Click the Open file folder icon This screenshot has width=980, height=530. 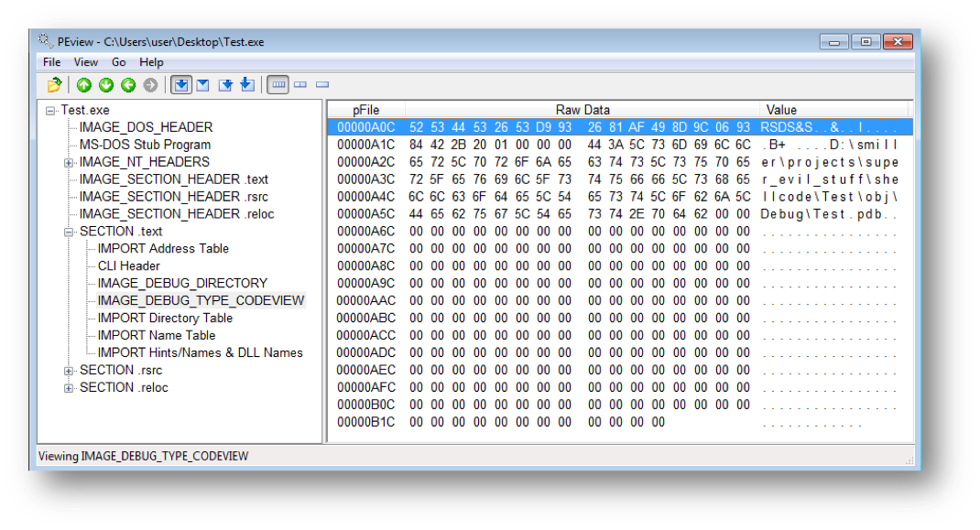[x=54, y=84]
